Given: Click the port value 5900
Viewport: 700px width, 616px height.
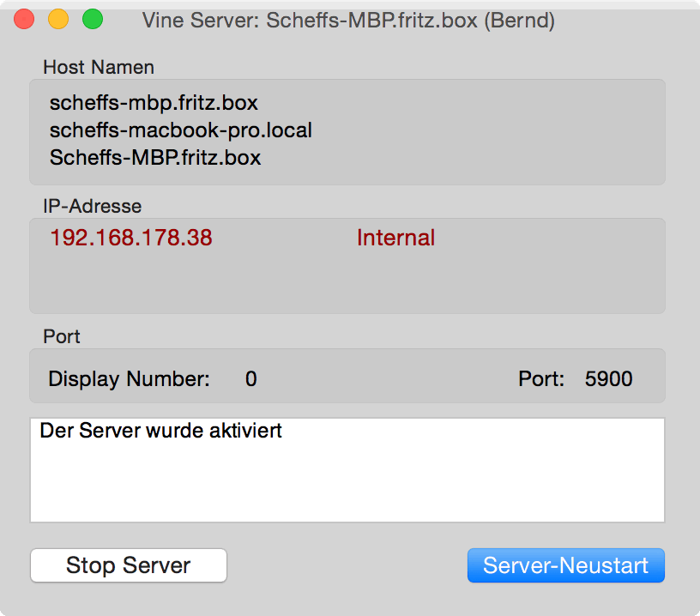Looking at the screenshot, I should [608, 378].
